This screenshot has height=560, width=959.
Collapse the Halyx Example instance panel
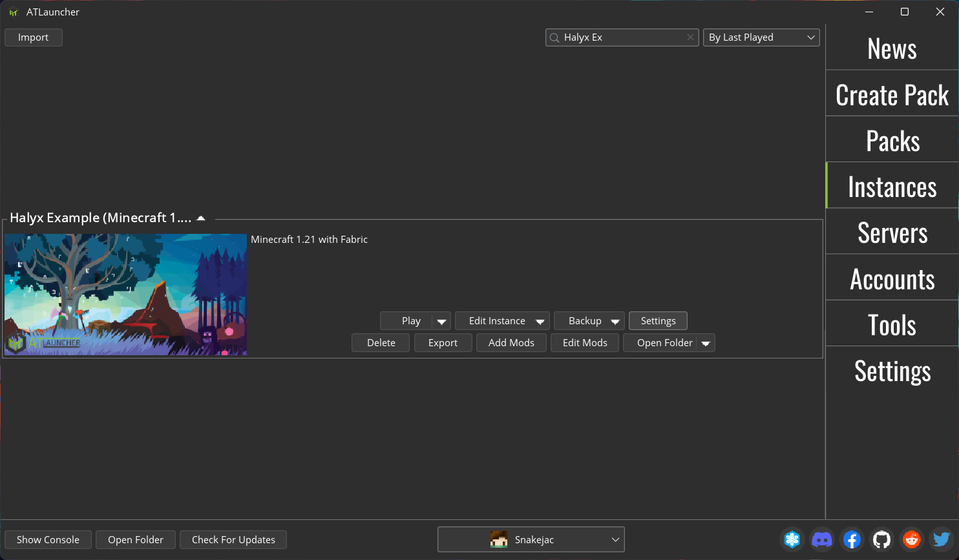(201, 218)
